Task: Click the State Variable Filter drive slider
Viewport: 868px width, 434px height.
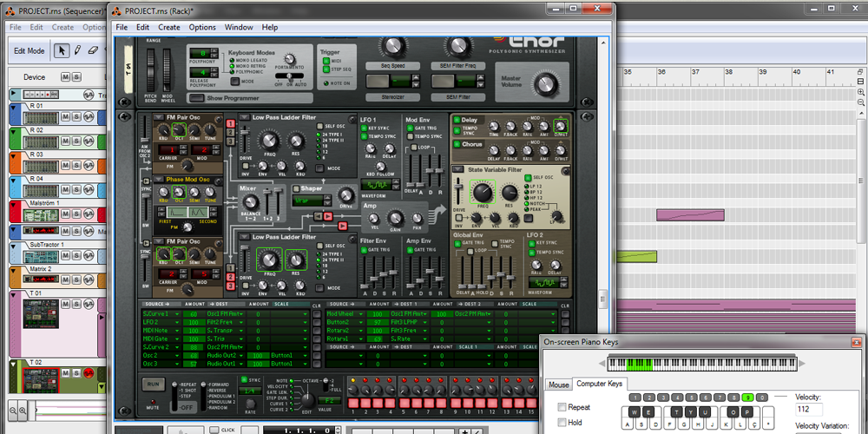Action: (458, 193)
